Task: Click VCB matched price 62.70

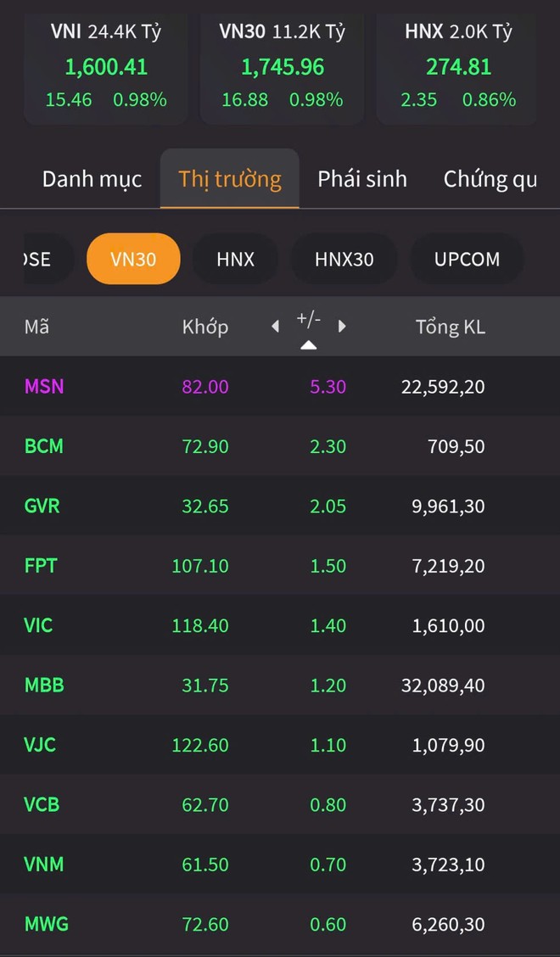Action: (x=205, y=804)
